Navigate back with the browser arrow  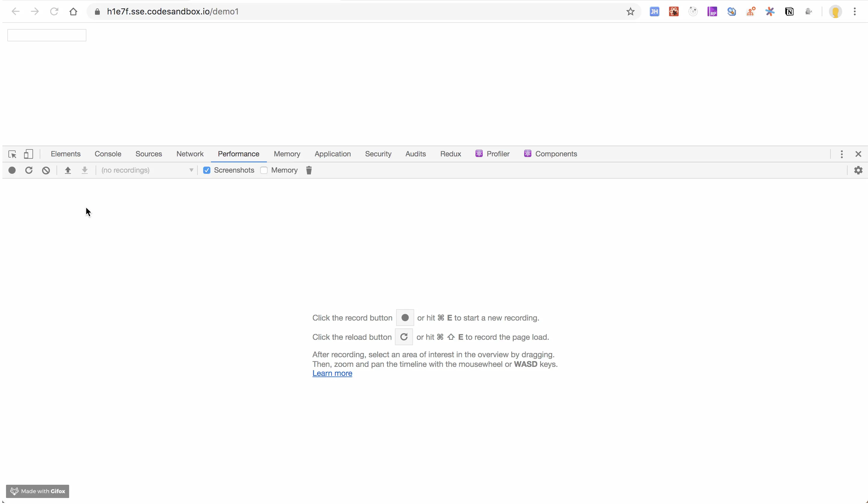[x=15, y=11]
